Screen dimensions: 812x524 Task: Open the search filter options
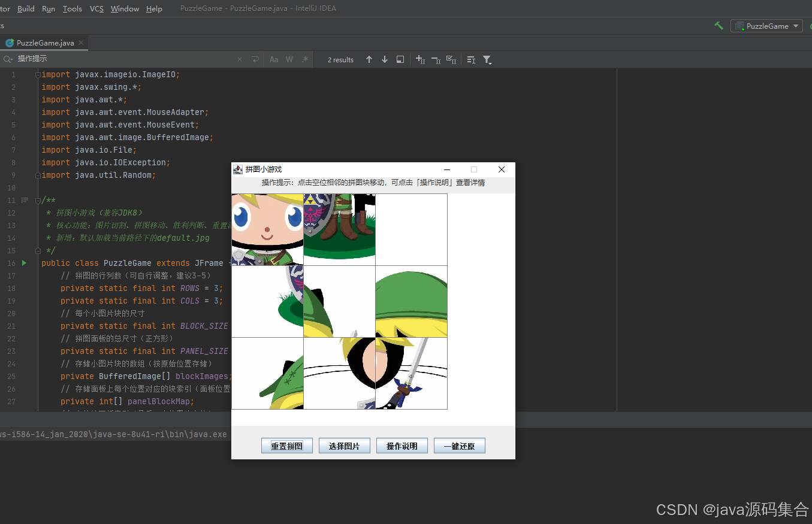(487, 59)
